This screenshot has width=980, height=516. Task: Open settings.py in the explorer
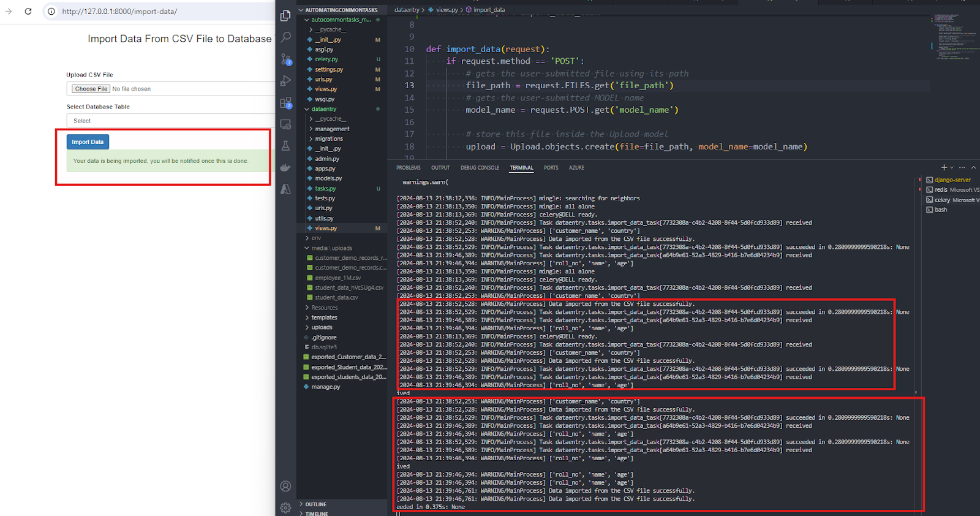[x=329, y=69]
